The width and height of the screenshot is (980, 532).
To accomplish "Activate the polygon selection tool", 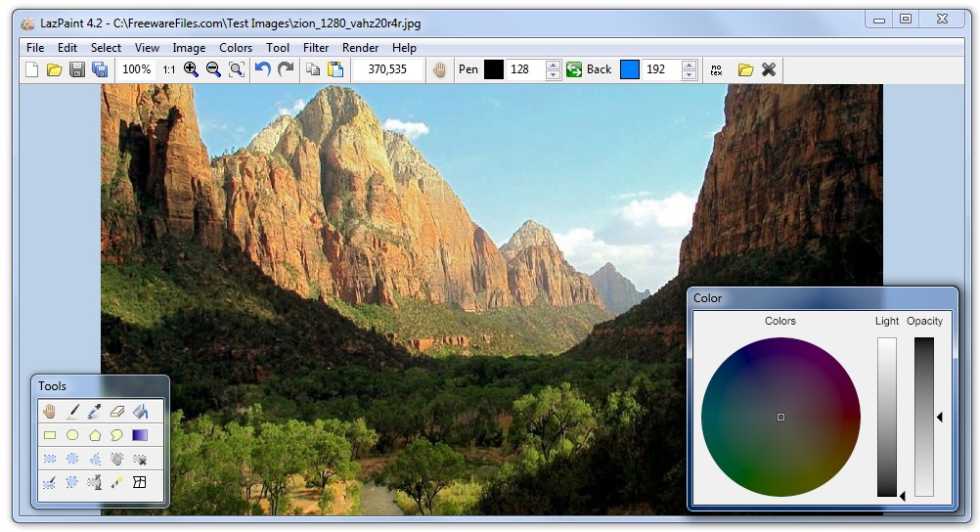I will click(x=95, y=459).
